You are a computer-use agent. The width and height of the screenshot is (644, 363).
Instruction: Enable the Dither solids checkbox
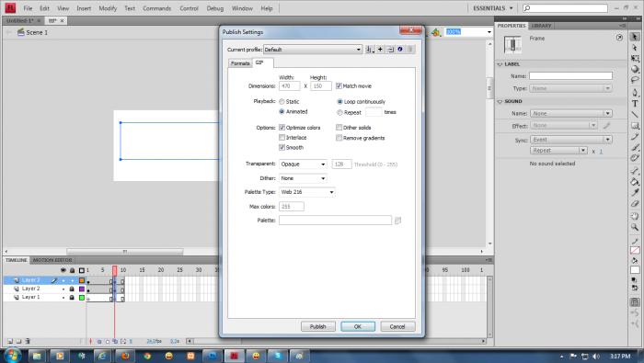point(339,128)
